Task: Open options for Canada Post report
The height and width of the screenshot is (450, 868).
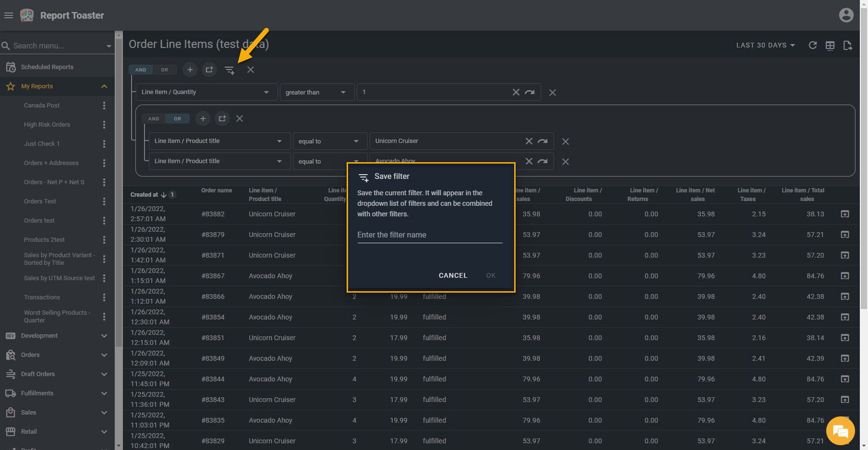Action: click(104, 106)
